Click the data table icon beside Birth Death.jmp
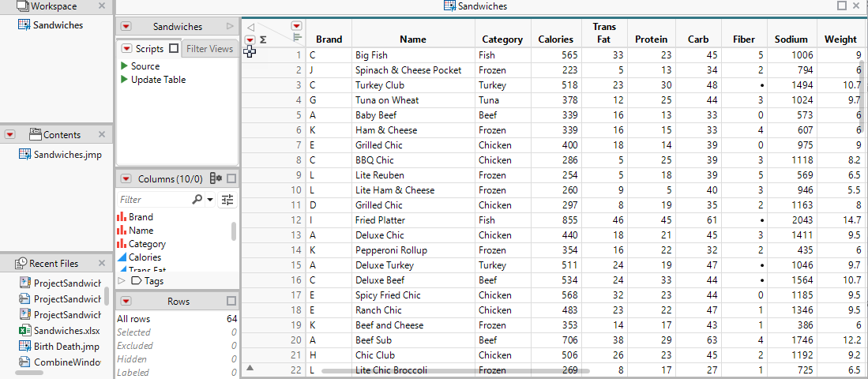This screenshot has height=379, width=868. coord(24,347)
